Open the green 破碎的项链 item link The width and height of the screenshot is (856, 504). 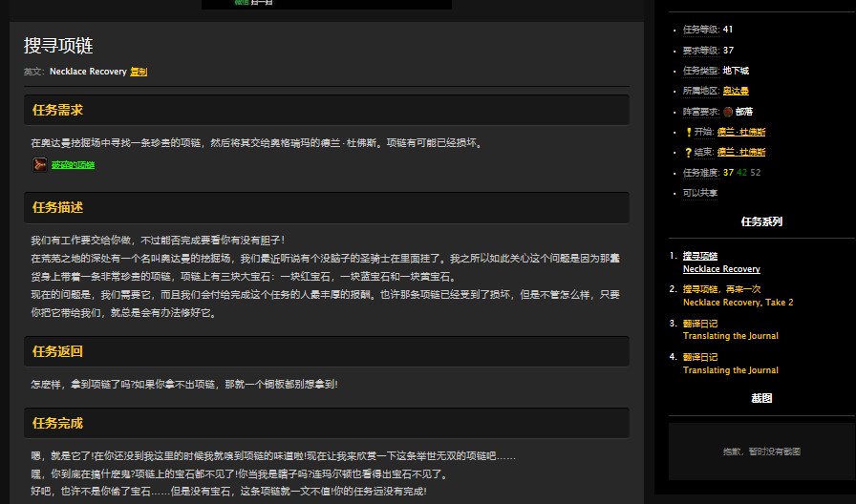tap(74, 165)
